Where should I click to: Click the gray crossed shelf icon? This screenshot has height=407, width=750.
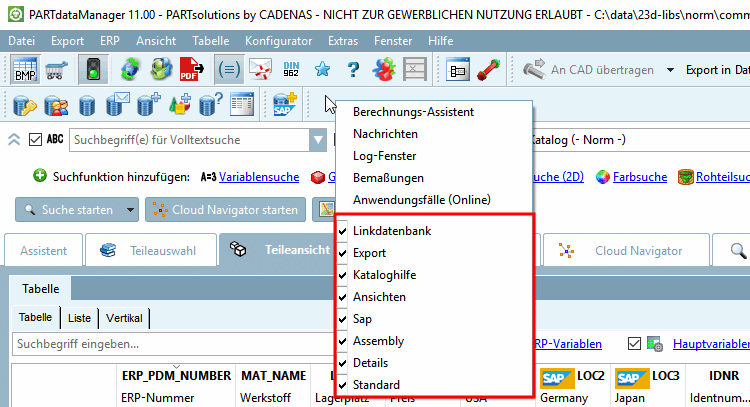(x=415, y=70)
